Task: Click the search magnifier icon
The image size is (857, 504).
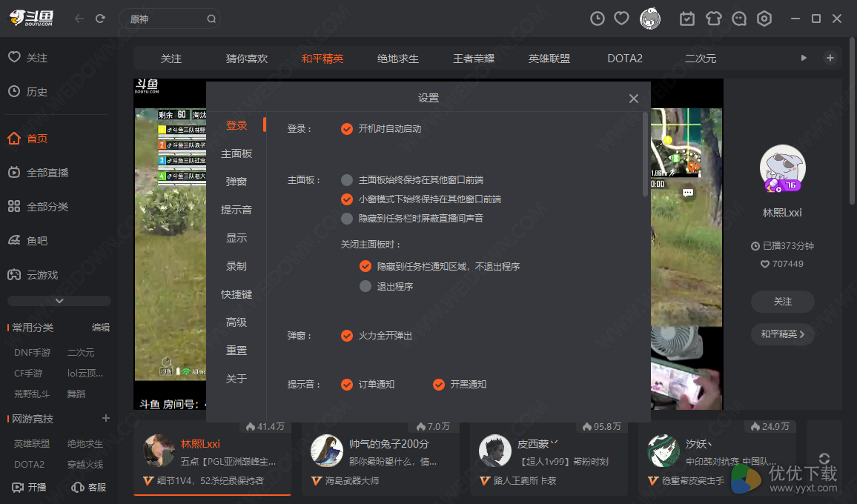Action: coord(211,19)
